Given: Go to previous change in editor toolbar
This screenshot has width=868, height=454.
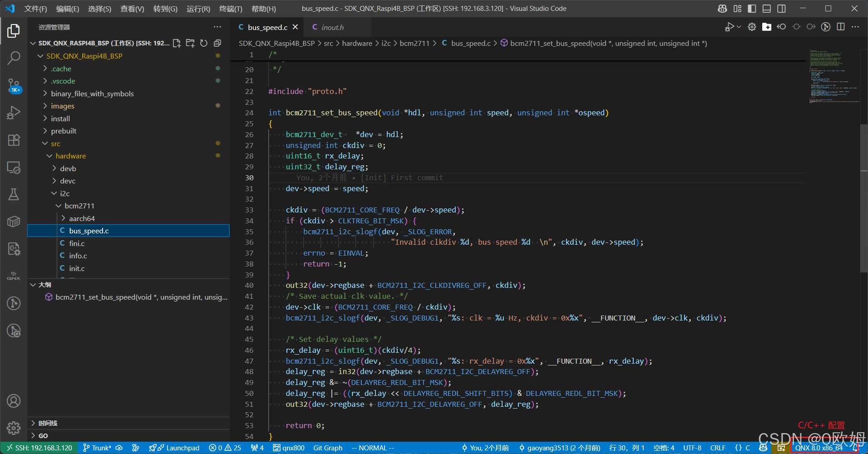Looking at the screenshot, I should (x=781, y=27).
